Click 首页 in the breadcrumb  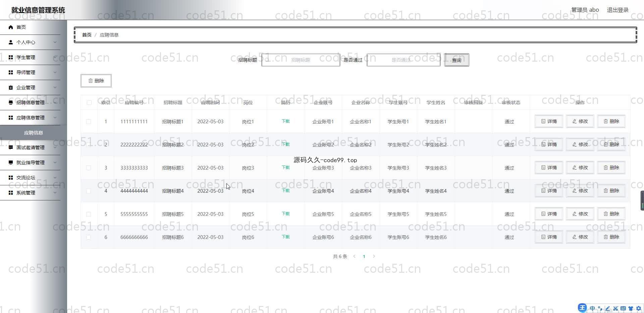pyautogui.click(x=87, y=35)
